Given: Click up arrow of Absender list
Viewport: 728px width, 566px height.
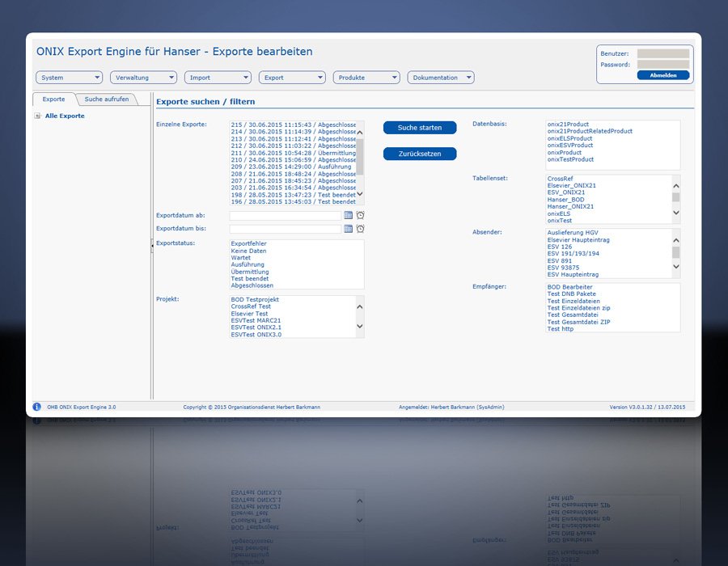Looking at the screenshot, I should [x=676, y=240].
